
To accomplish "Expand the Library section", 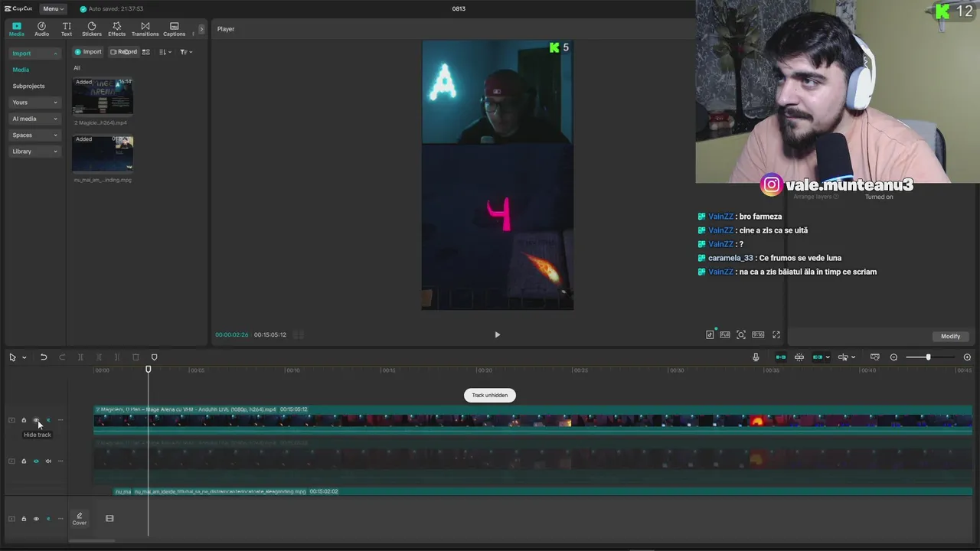I will click(x=34, y=152).
